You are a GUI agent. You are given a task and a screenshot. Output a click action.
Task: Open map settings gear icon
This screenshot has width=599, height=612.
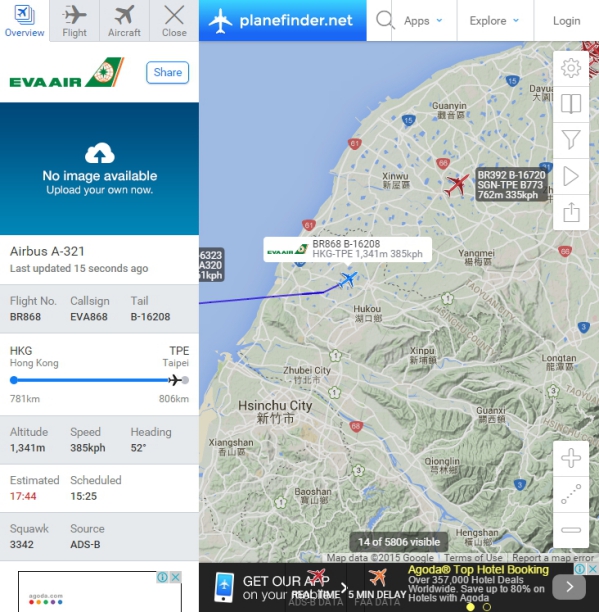(x=571, y=68)
